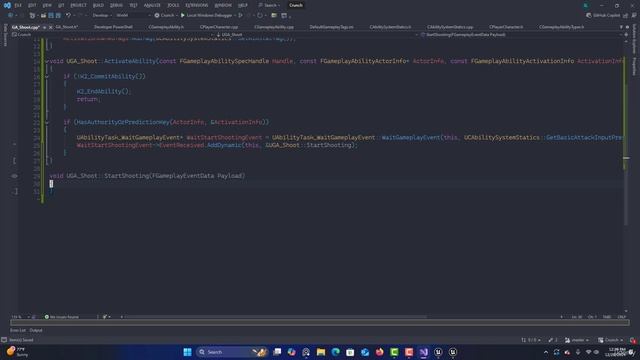Switch to CAbilitySystemStatics.cpp tab
This screenshot has height=360, width=640.
point(450,27)
